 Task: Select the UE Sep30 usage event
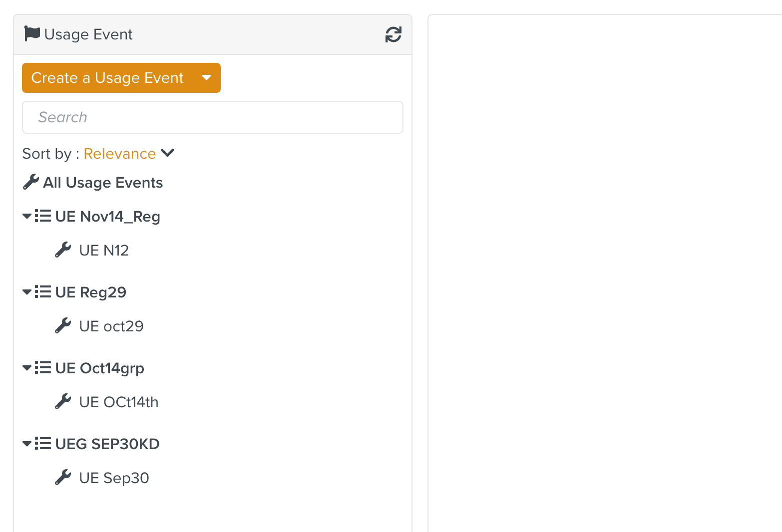tap(114, 478)
